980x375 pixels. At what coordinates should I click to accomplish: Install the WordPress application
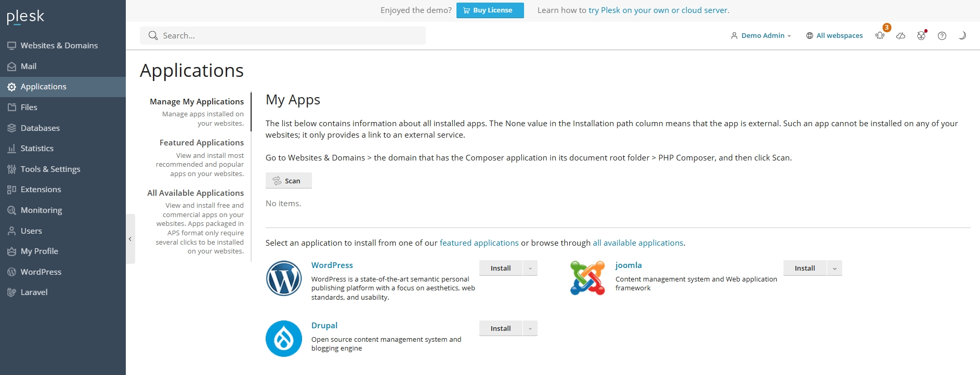501,269
